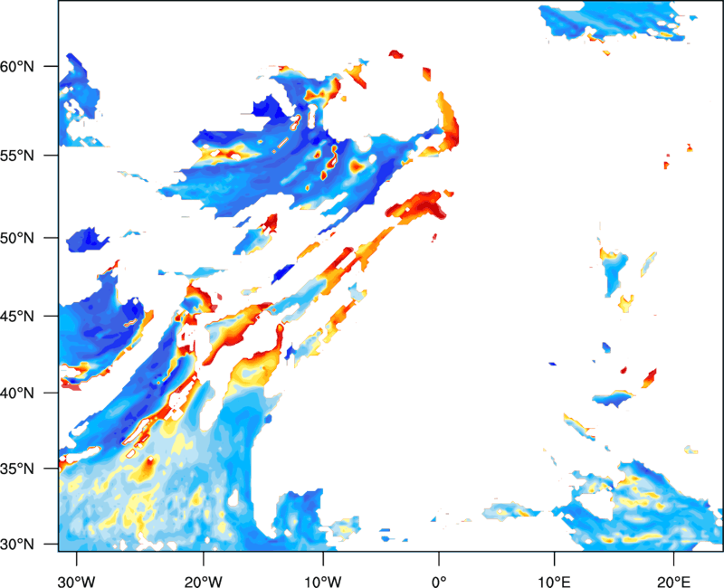Click the 10°E longitude label
724x588 pixels.
pyautogui.click(x=554, y=582)
